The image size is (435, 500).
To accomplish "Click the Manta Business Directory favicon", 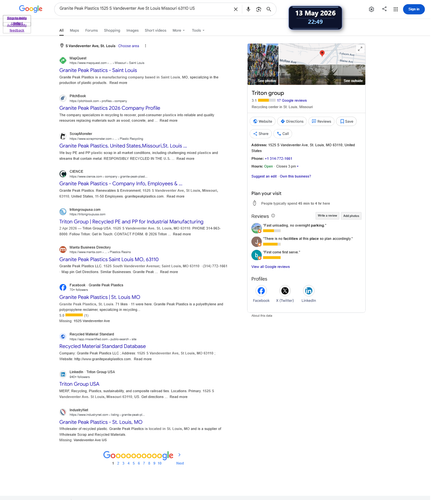I will [x=63, y=249].
